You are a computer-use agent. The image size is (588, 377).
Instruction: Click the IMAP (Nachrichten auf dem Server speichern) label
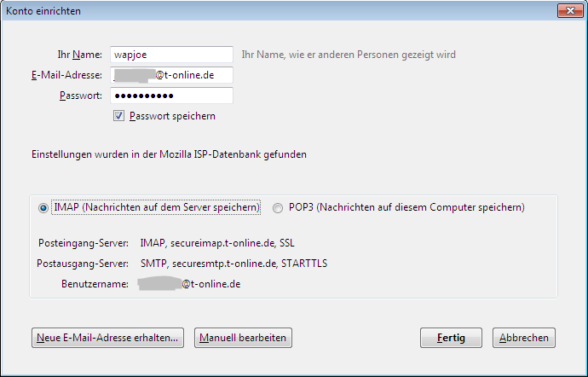click(157, 207)
